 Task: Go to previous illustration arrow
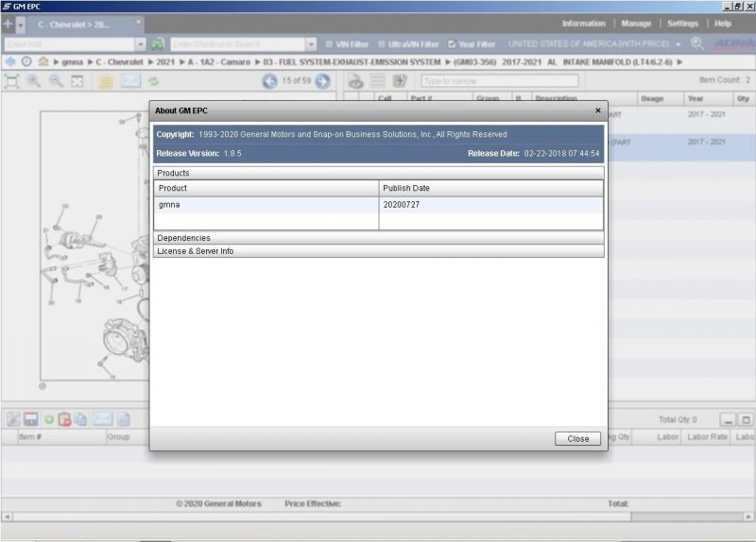click(x=269, y=81)
